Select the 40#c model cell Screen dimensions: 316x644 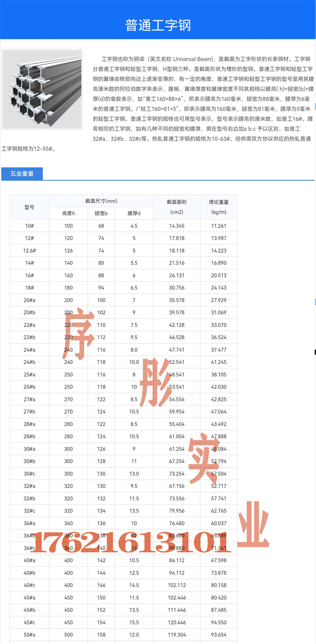[x=29, y=585]
